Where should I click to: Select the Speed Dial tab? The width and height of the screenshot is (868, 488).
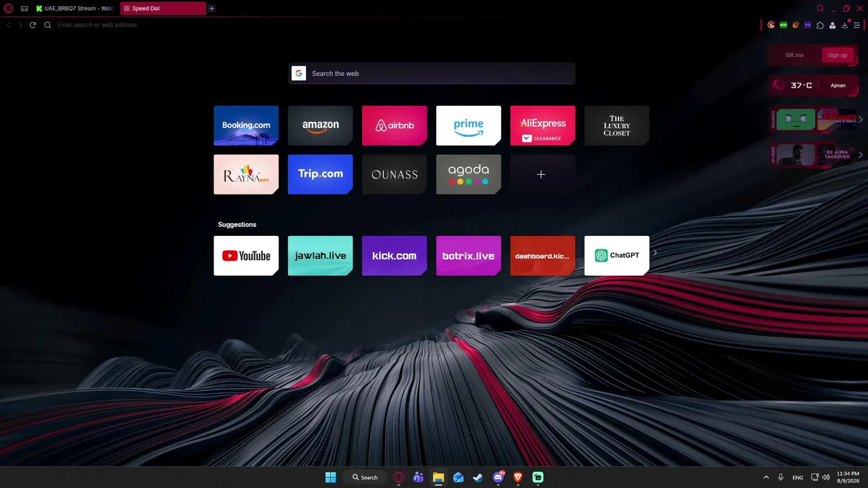click(x=163, y=8)
